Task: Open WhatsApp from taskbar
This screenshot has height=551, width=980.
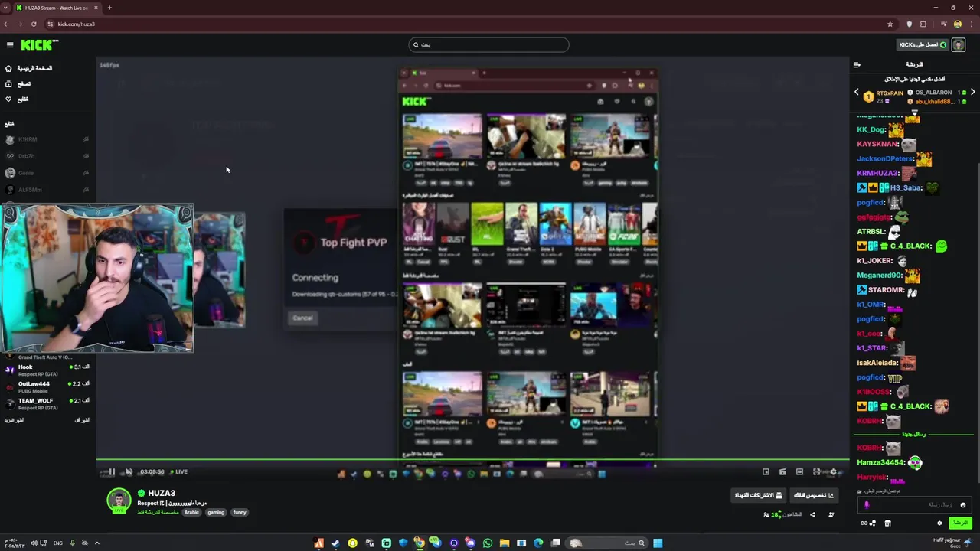Action: pos(488,543)
